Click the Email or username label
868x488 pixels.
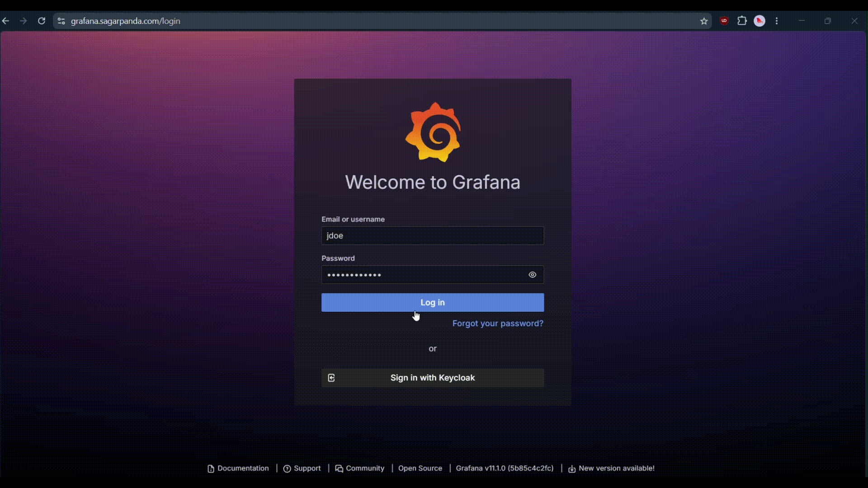(x=353, y=219)
